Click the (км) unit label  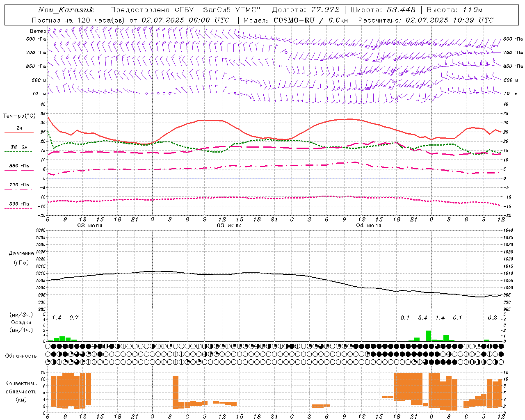coord(21,399)
